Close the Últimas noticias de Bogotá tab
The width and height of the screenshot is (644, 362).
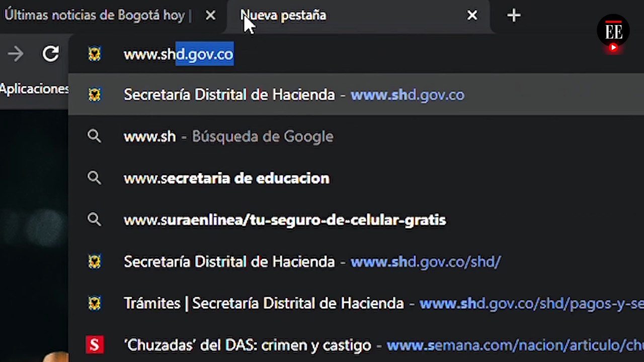[210, 16]
